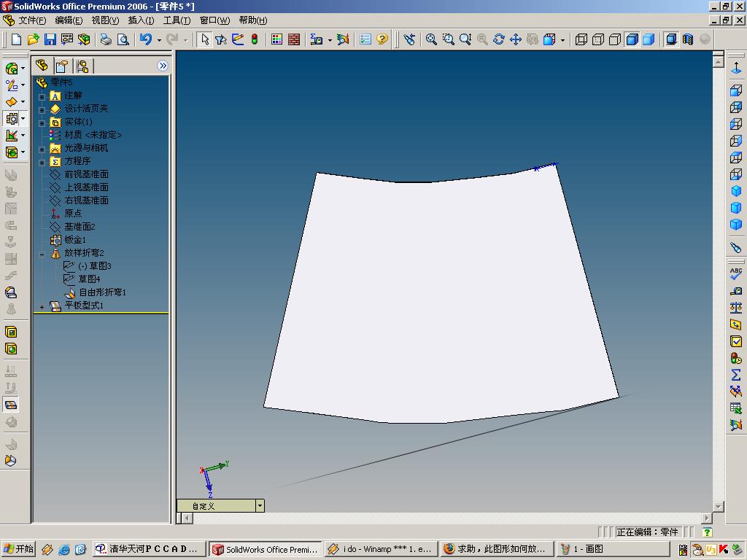Click the Sheet Metal flatten icon on left toolbar

[11, 405]
